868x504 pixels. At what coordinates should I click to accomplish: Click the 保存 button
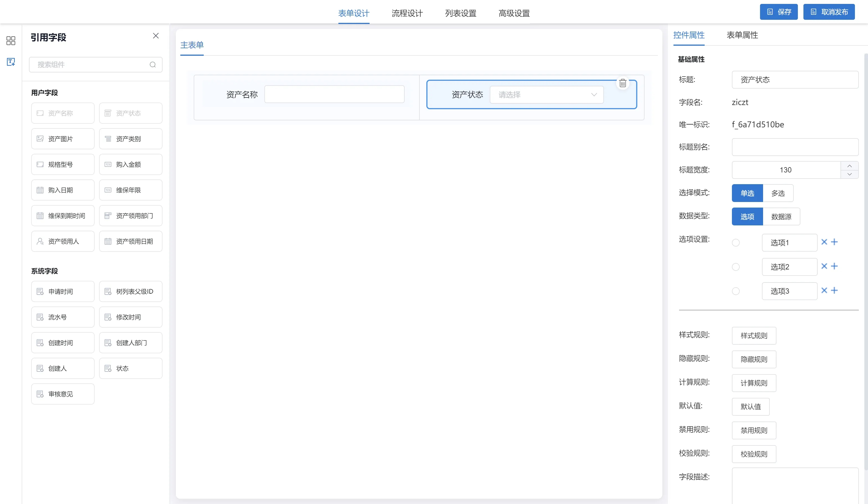tap(778, 12)
